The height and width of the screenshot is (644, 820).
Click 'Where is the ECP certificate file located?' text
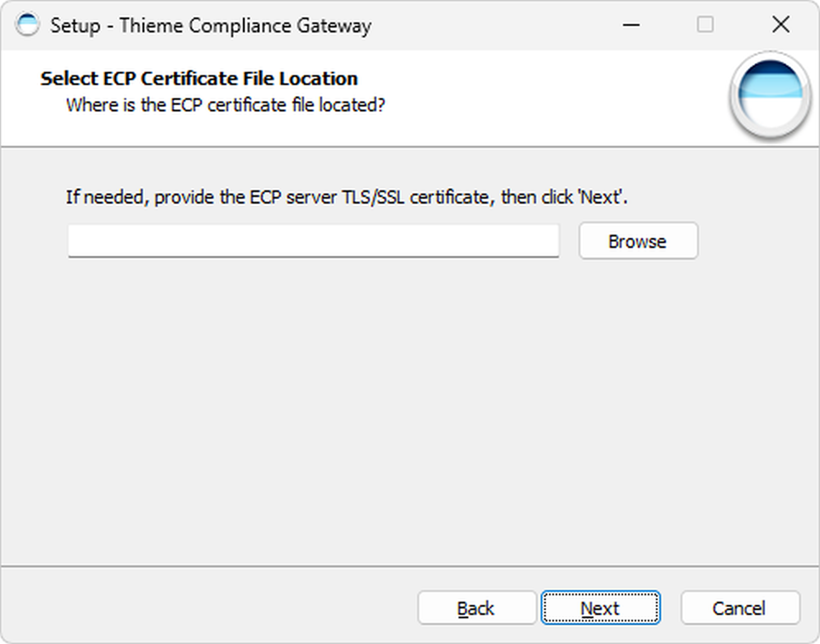point(226,105)
